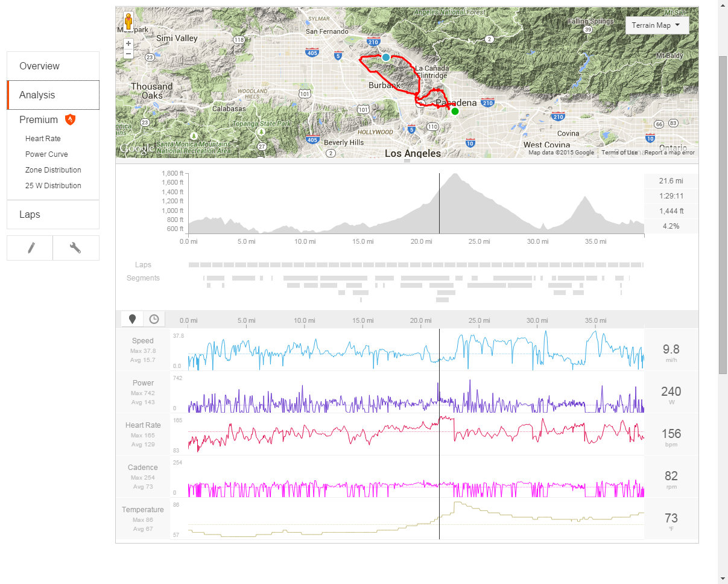Zoom out on the map
Screen dimensions: 728x584
click(128, 54)
